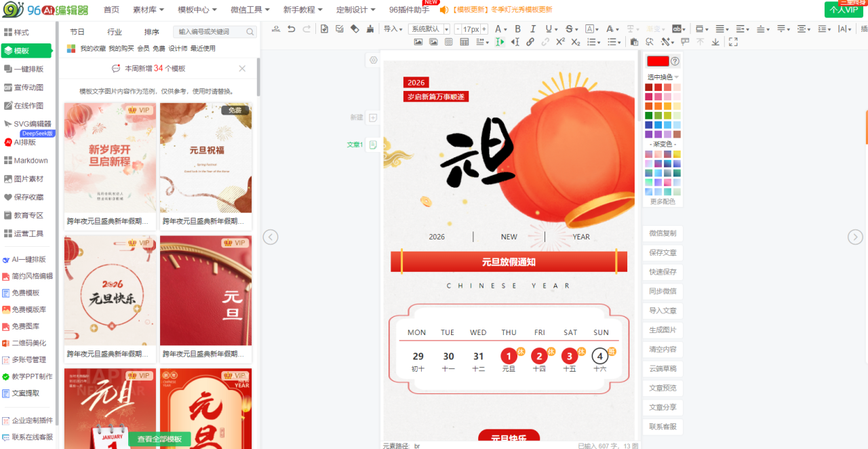Open the 模板中心 menu

[197, 9]
